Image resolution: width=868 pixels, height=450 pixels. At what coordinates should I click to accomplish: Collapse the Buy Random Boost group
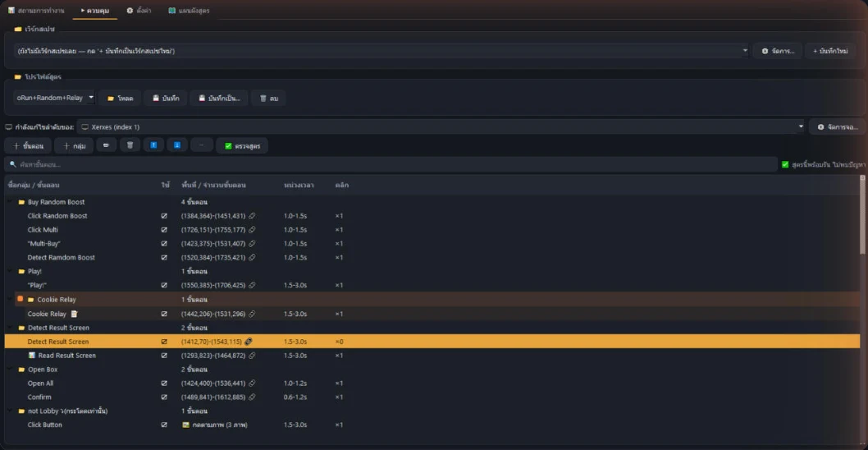[9, 202]
